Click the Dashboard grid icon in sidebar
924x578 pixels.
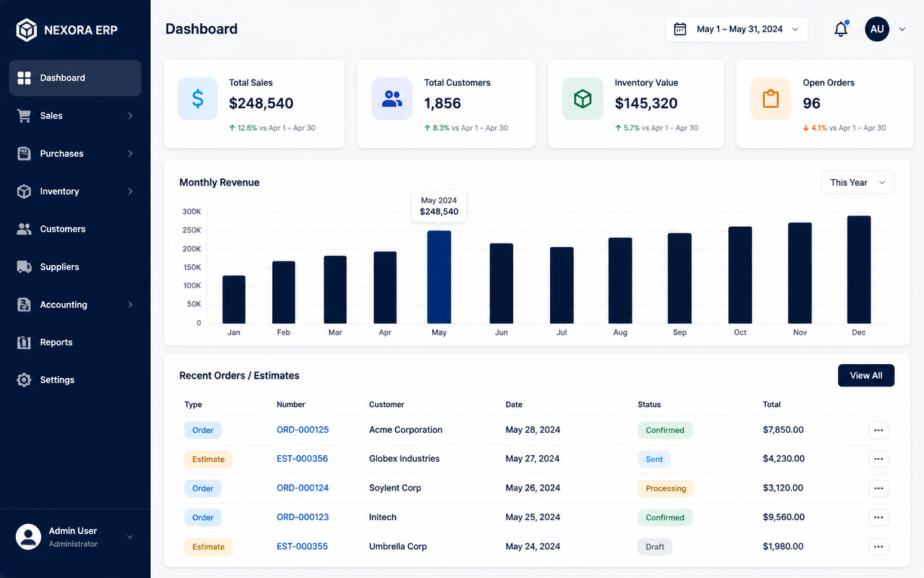point(24,78)
